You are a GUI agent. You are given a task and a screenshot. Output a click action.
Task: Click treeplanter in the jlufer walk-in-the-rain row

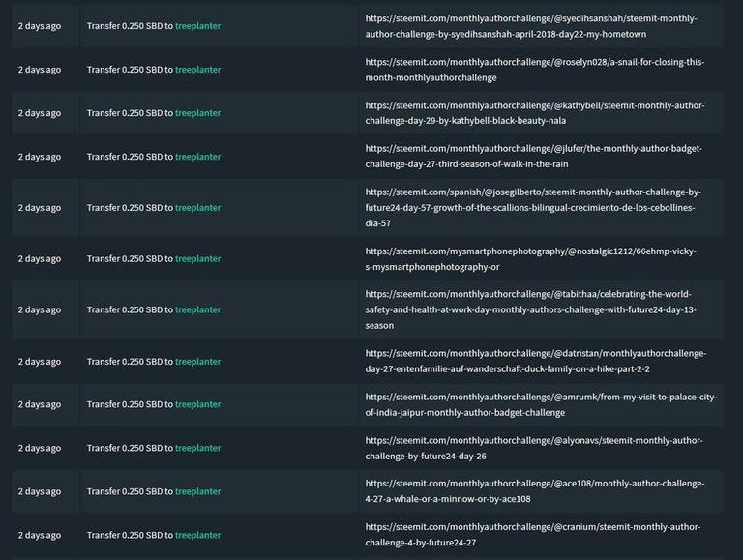click(197, 157)
